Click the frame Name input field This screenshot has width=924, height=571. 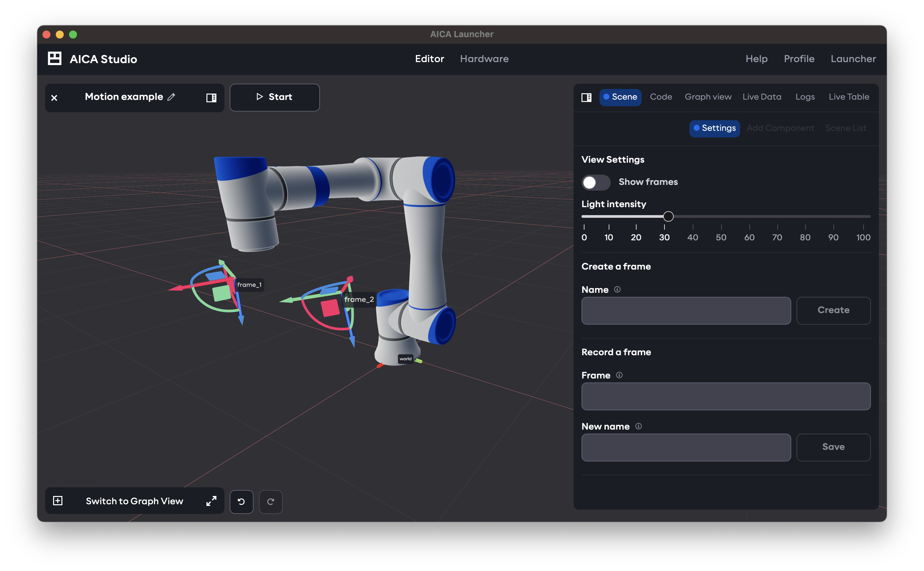click(x=686, y=310)
